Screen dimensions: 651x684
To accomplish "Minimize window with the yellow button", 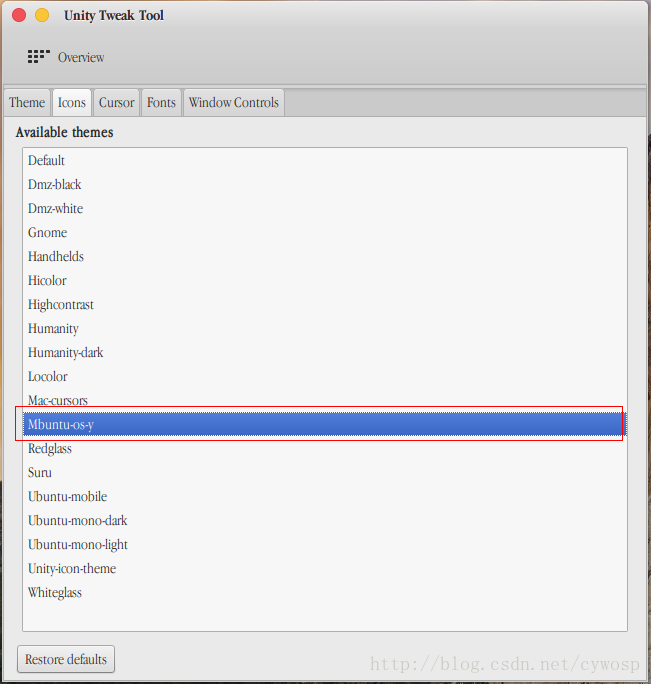I will coord(42,15).
